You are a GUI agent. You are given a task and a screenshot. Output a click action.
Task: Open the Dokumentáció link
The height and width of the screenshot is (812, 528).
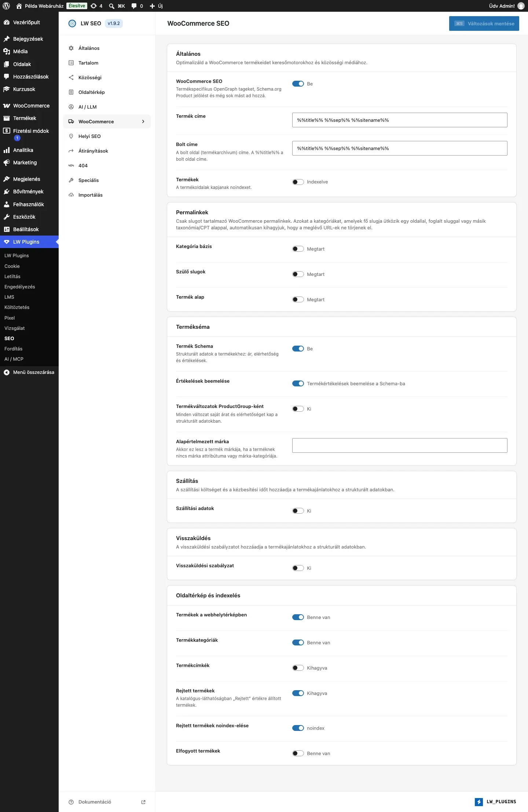point(107,802)
